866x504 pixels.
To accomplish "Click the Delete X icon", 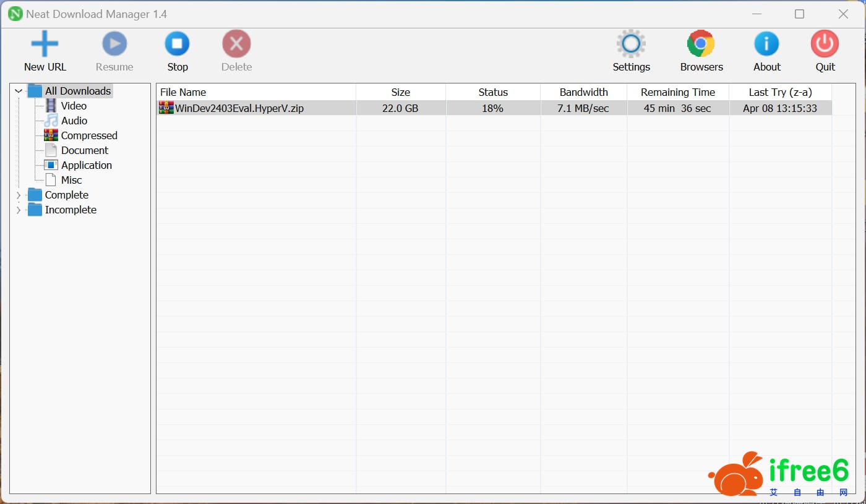I will 236,44.
